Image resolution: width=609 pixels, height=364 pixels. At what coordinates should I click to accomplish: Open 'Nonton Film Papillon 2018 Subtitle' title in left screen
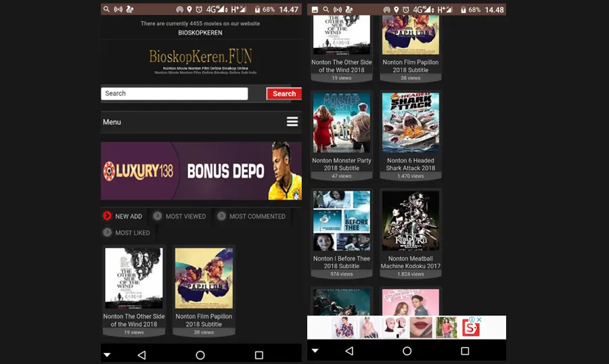(x=204, y=320)
